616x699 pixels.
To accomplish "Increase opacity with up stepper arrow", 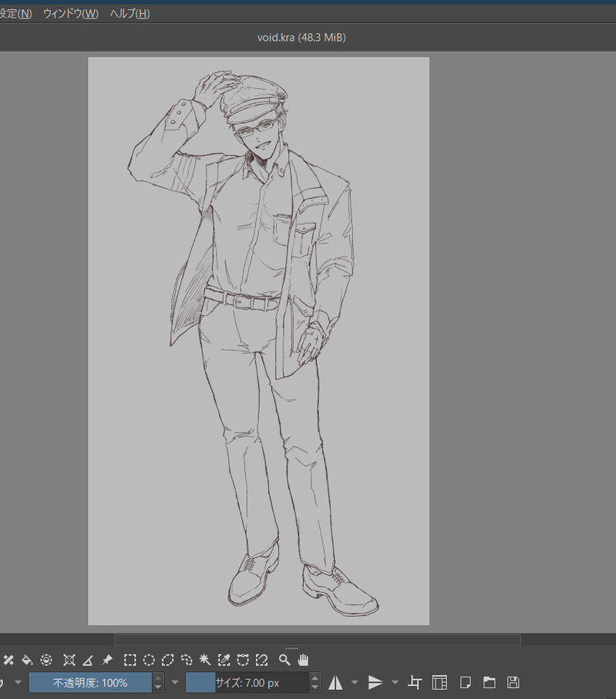I will 158,678.
